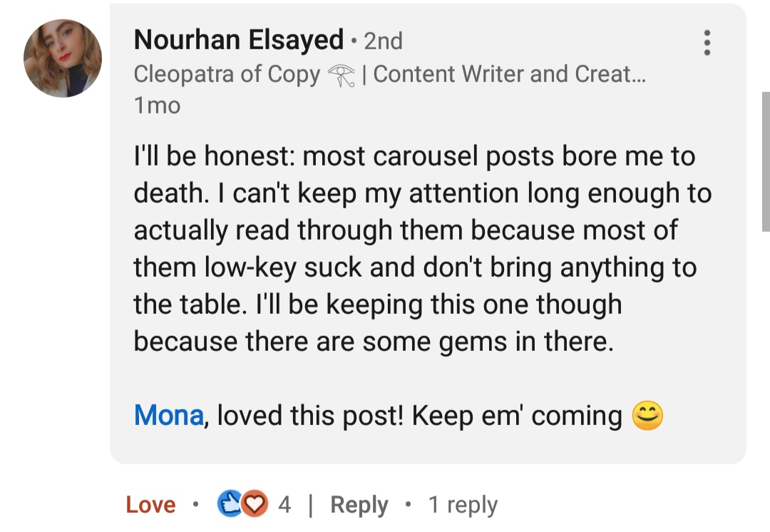Select the Cleopatra of Copy headline text
Image resolution: width=770 pixels, height=532 pixels.
point(227,74)
